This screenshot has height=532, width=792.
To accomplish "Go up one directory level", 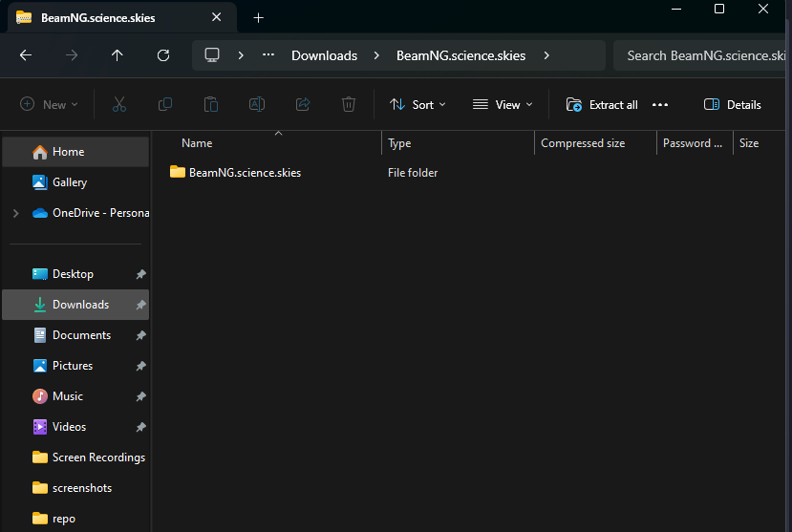I will click(118, 55).
